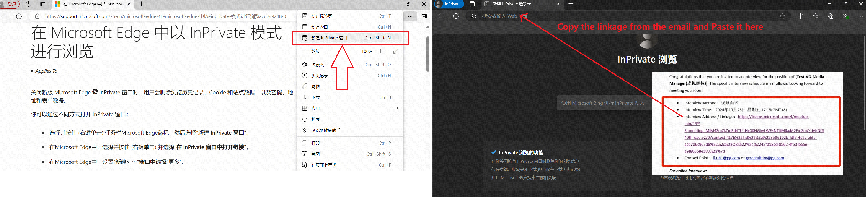Viewport: 868px width, 198px height.
Task: Open 扩展 from the menu
Action: pyautogui.click(x=350, y=119)
